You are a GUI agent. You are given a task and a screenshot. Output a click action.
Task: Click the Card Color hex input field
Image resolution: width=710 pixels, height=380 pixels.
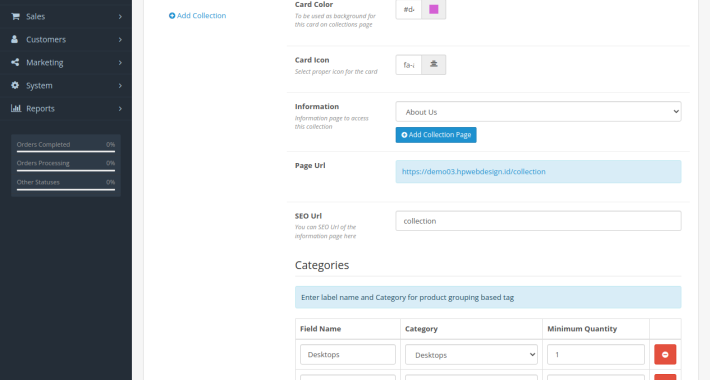pos(408,9)
